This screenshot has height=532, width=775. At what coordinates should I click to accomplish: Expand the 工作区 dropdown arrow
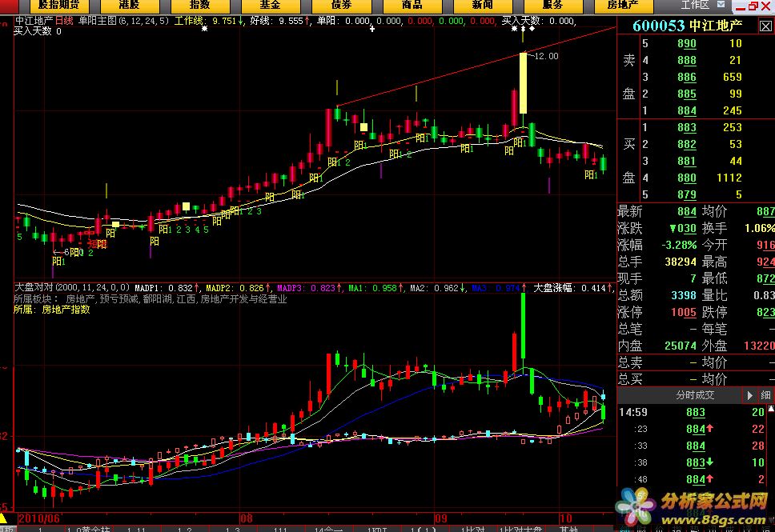pyautogui.click(x=721, y=5)
